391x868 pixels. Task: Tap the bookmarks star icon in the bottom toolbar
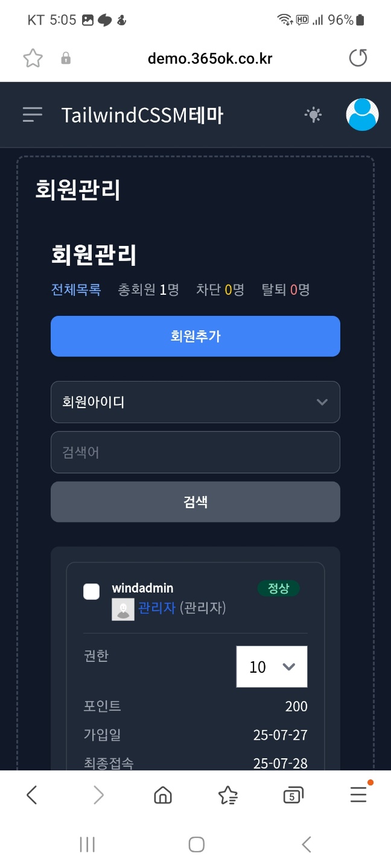[227, 794]
